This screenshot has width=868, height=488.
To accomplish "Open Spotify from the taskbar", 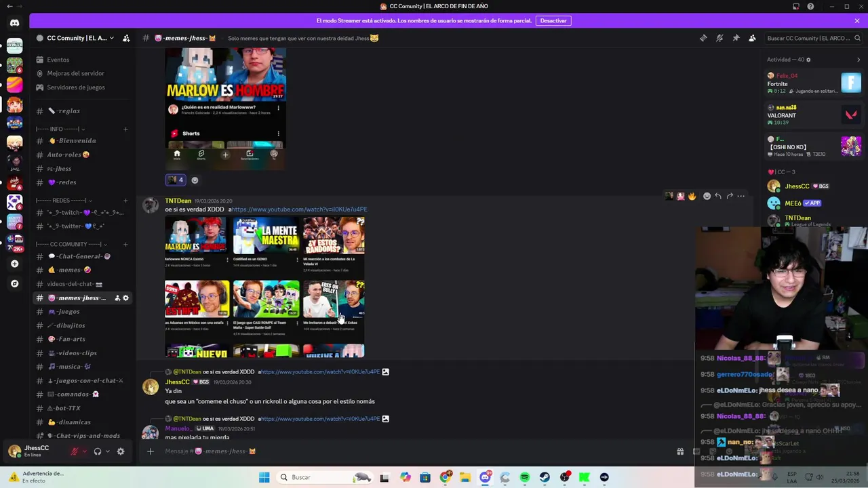I will coord(525,477).
